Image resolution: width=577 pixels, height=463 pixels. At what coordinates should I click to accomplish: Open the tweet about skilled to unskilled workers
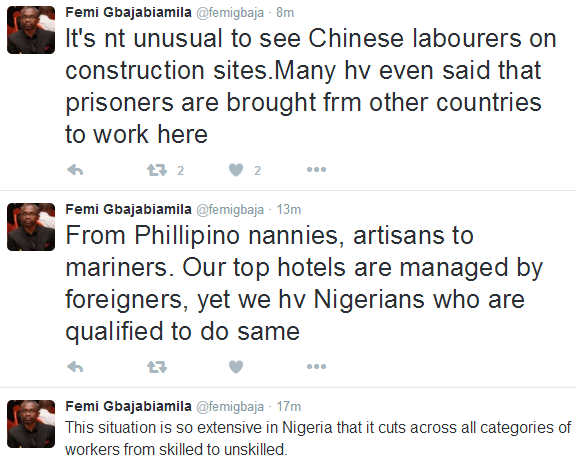click(x=318, y=438)
